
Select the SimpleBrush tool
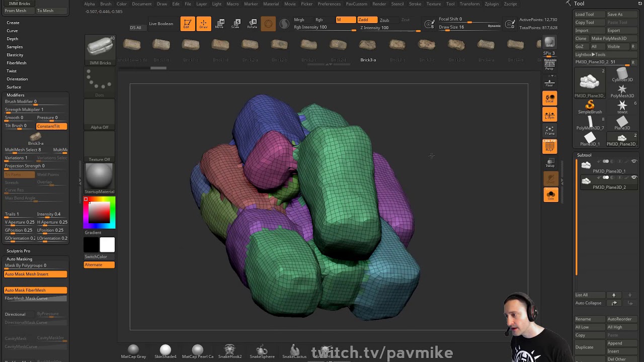pos(590,108)
